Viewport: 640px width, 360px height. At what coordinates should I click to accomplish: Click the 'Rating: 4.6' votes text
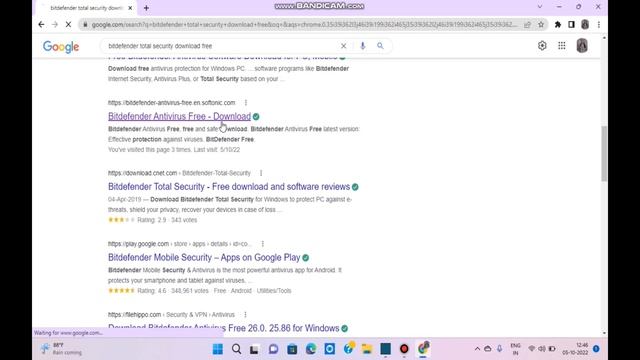(173, 291)
